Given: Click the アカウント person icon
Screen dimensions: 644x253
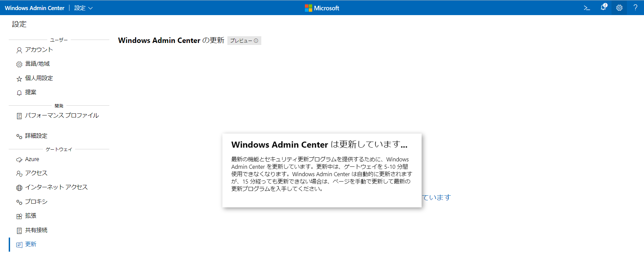Looking at the screenshot, I should coord(19,50).
